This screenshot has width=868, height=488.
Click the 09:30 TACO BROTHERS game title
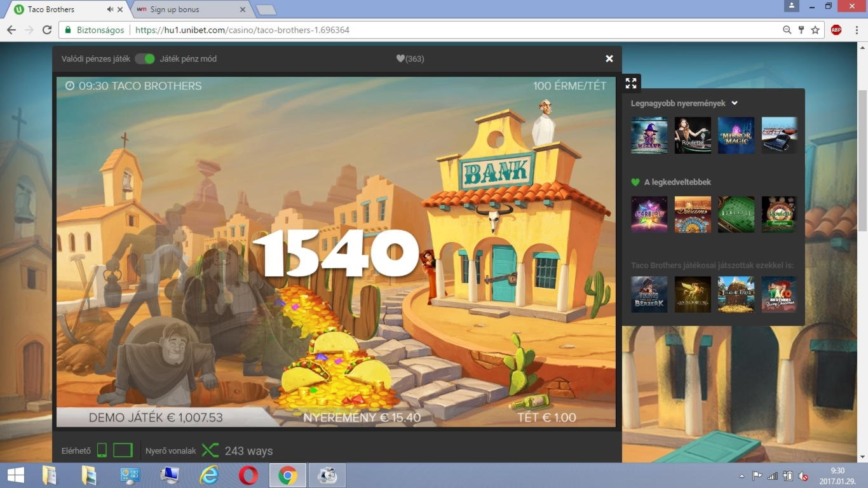tap(133, 86)
